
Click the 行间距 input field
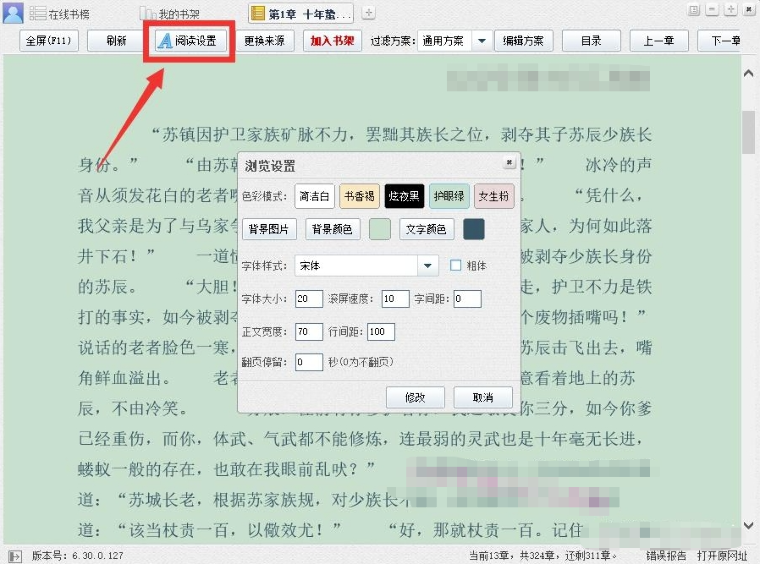point(381,332)
